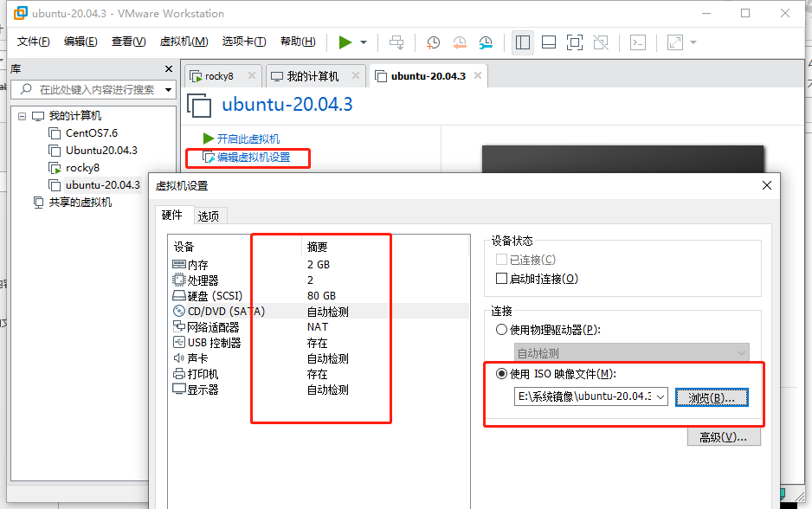Open the stretch display dropdown arrow
Viewport: 812px width, 509px height.
[693, 42]
